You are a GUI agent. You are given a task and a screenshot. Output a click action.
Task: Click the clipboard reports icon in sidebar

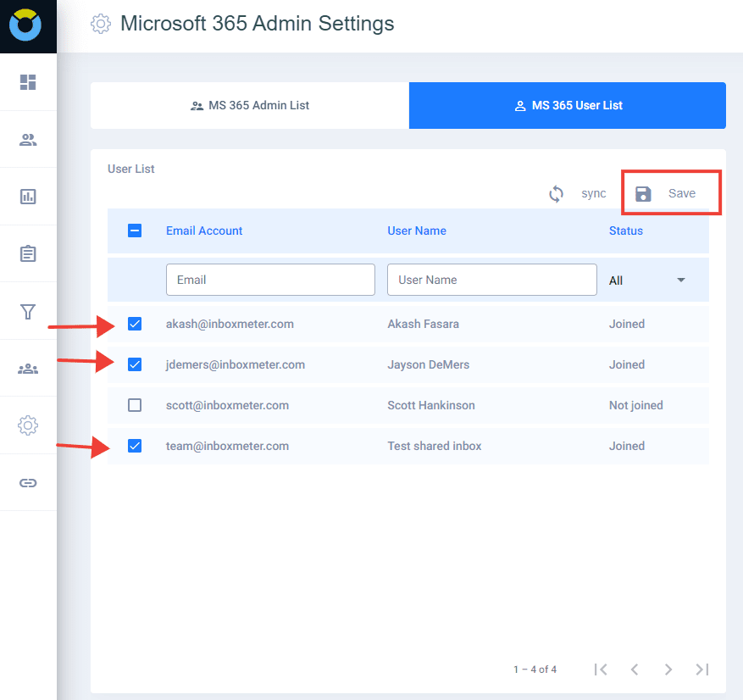pyautogui.click(x=28, y=253)
